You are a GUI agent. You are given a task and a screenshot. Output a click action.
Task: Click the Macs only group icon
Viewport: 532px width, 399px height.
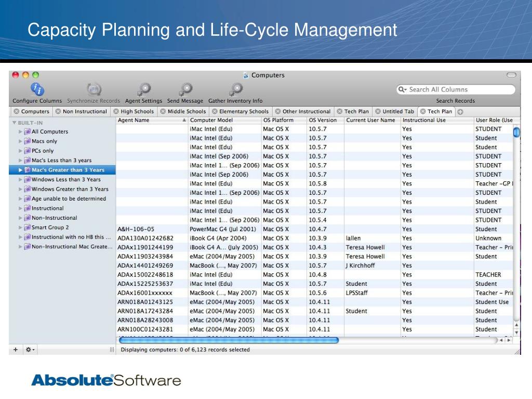(28, 141)
